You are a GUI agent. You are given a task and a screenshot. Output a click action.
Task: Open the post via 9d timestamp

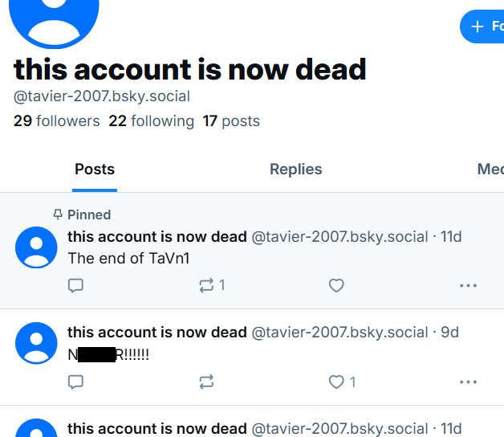(x=450, y=333)
